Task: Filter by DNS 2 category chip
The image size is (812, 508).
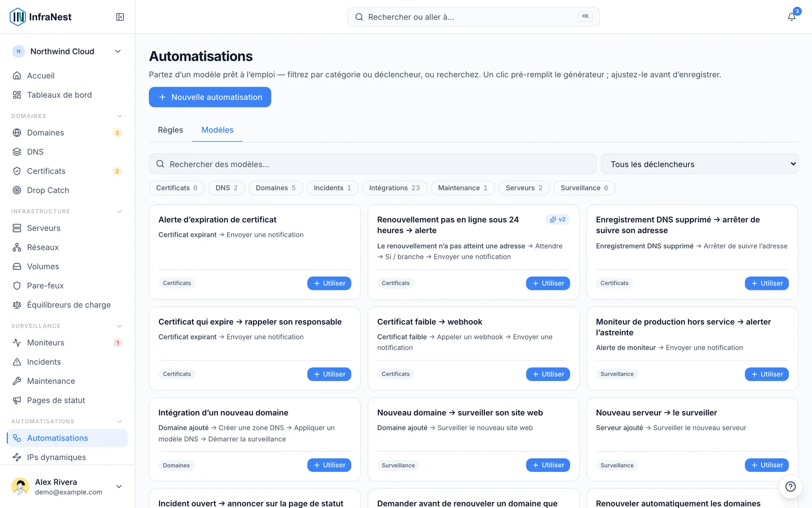Action: [x=227, y=188]
